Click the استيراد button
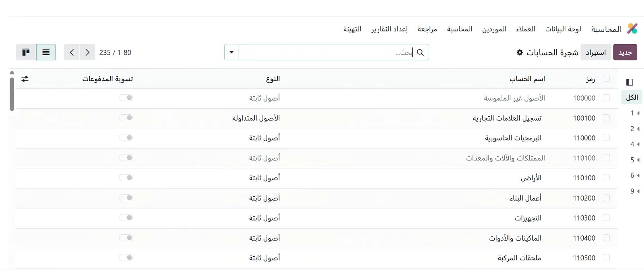This screenshot has width=644, height=270. (596, 52)
